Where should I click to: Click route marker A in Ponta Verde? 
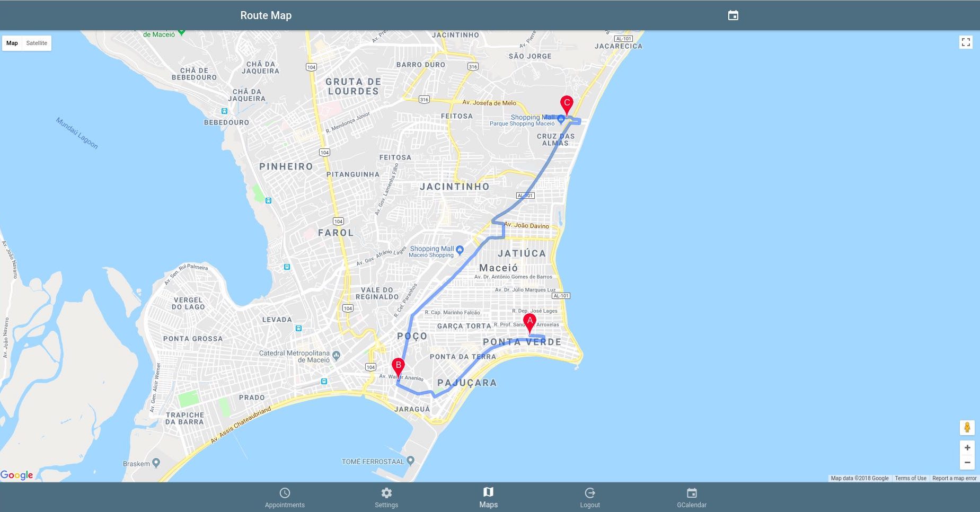click(x=529, y=323)
